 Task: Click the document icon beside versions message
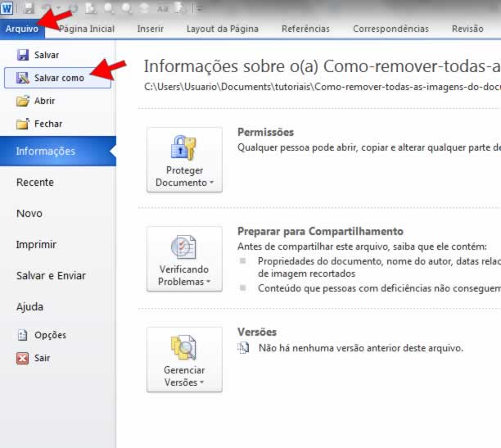click(x=243, y=348)
